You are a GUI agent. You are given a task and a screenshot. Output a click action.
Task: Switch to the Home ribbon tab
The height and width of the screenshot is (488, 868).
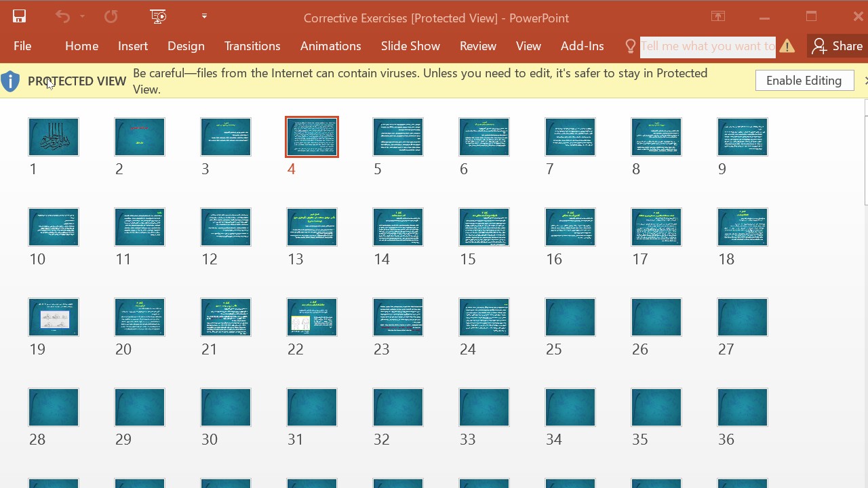(82, 46)
